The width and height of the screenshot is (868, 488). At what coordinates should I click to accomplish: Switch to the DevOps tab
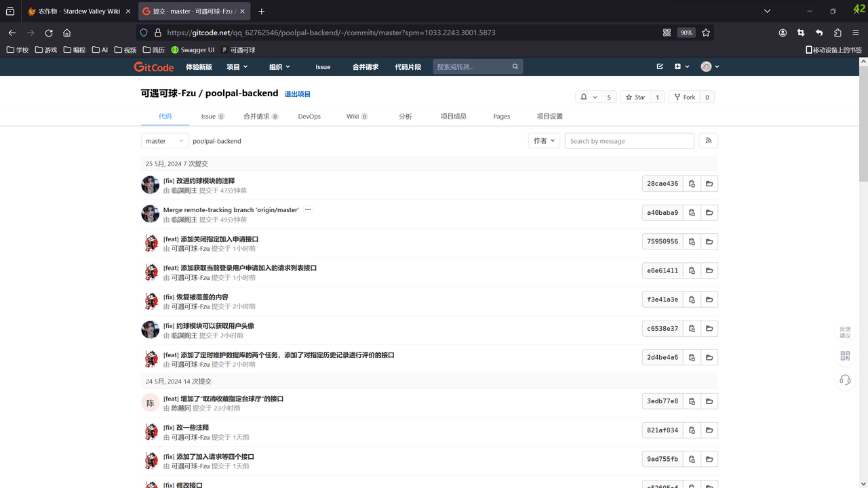click(309, 117)
